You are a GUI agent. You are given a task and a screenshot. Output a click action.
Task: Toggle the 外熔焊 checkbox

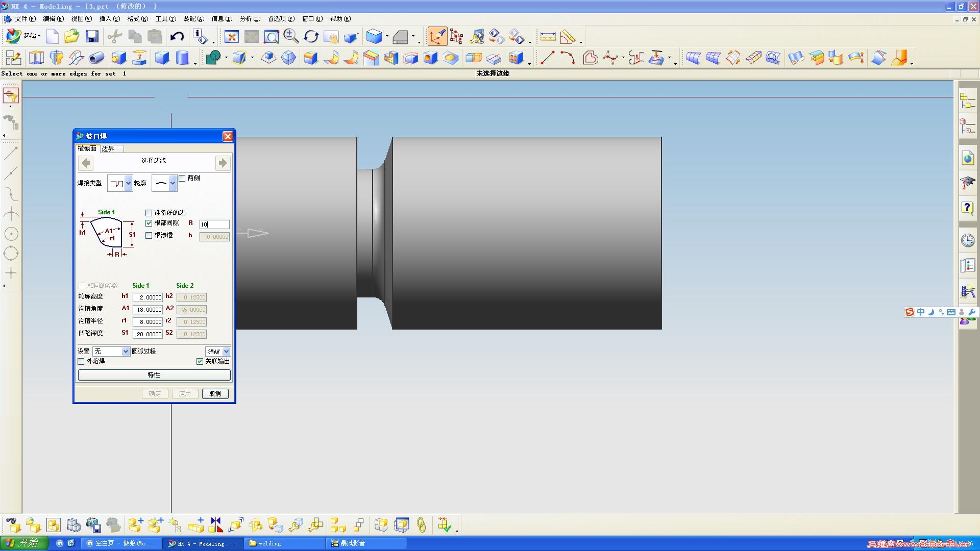tap(81, 361)
